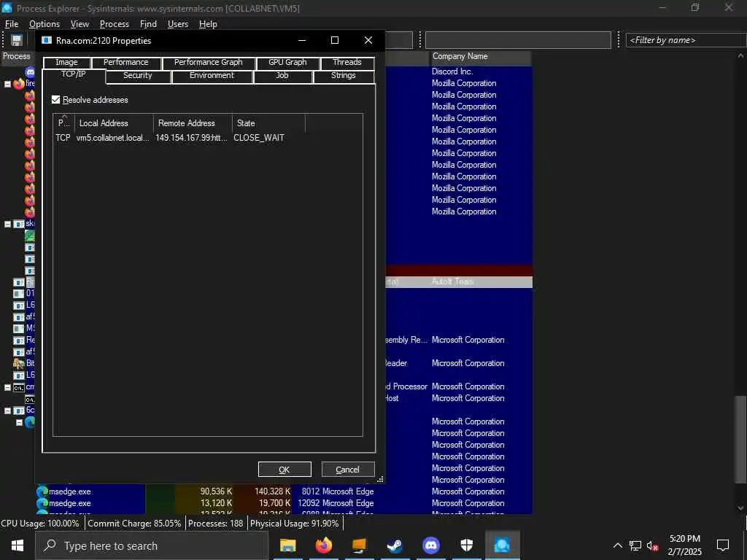
Task: Click the green process icon under the 'sk' tree
Action: coord(29,236)
